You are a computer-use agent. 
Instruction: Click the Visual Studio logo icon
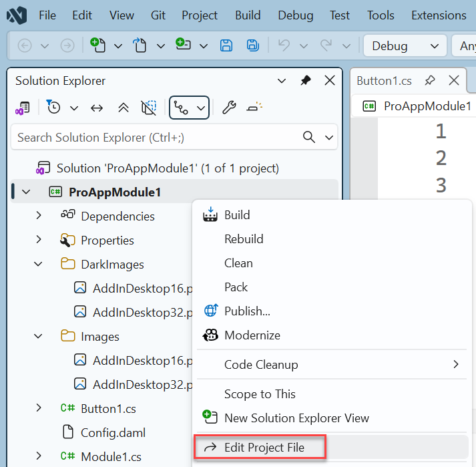pos(17,15)
